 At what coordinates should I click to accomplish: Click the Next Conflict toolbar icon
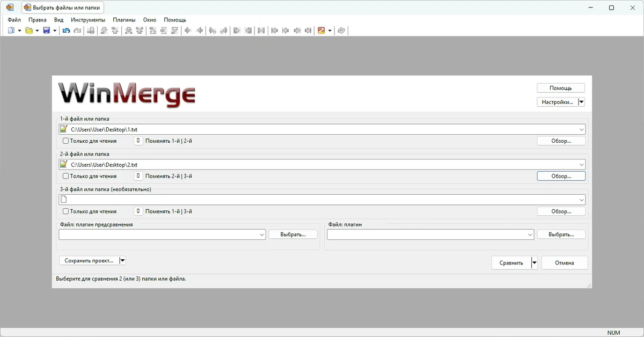click(128, 31)
